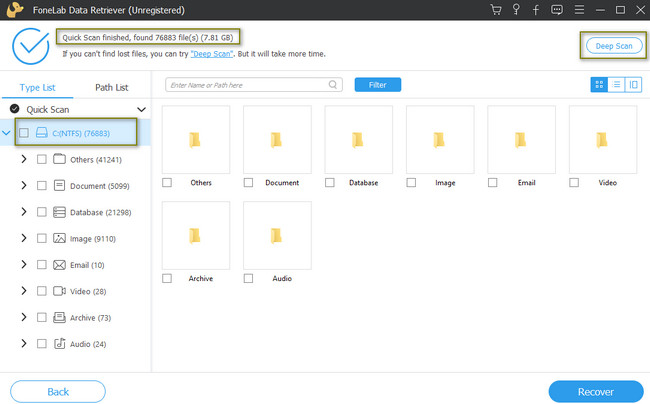This screenshot has width=650, height=404.
Task: Click the search magnifier icon
Action: click(332, 85)
